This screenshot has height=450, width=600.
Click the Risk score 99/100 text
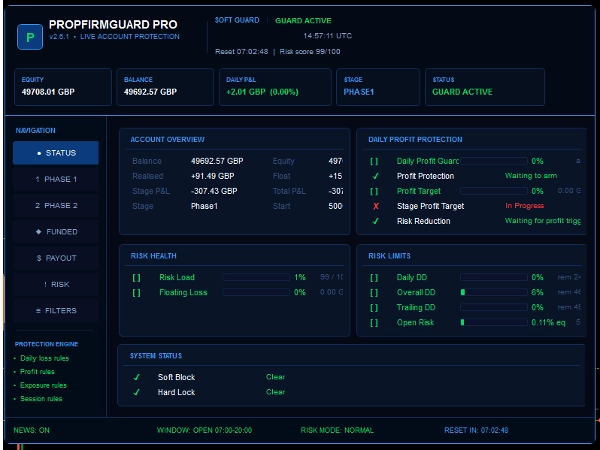(310, 52)
